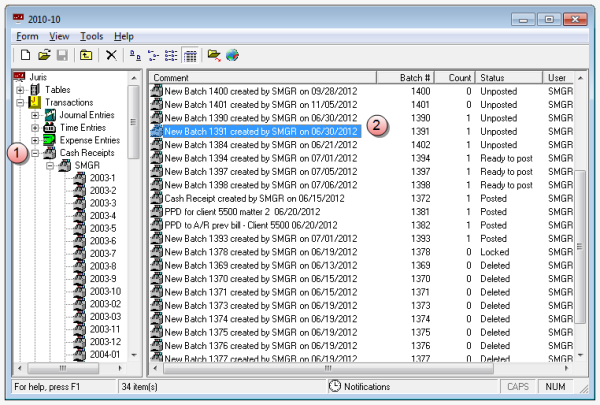Expand the Journal Entries node
The height and width of the screenshot is (405, 600).
click(x=35, y=115)
